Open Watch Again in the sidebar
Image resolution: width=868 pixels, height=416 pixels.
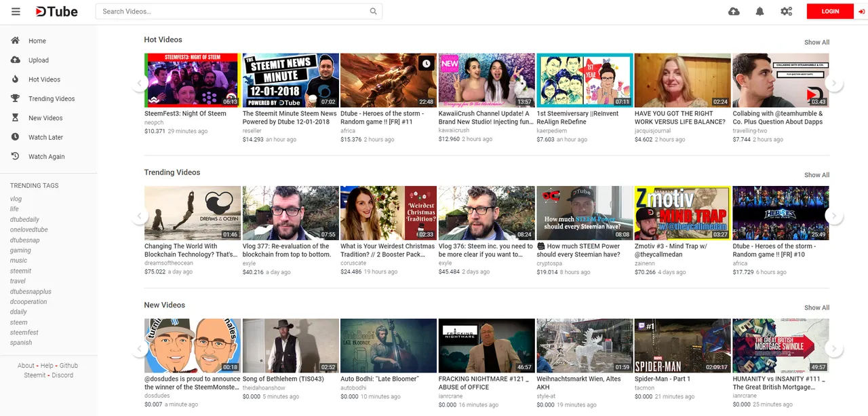tap(47, 156)
